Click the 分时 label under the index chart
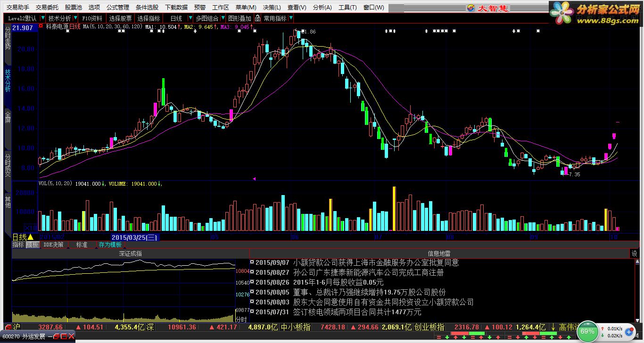Viewport: 644px width, 343px height. 241,319
